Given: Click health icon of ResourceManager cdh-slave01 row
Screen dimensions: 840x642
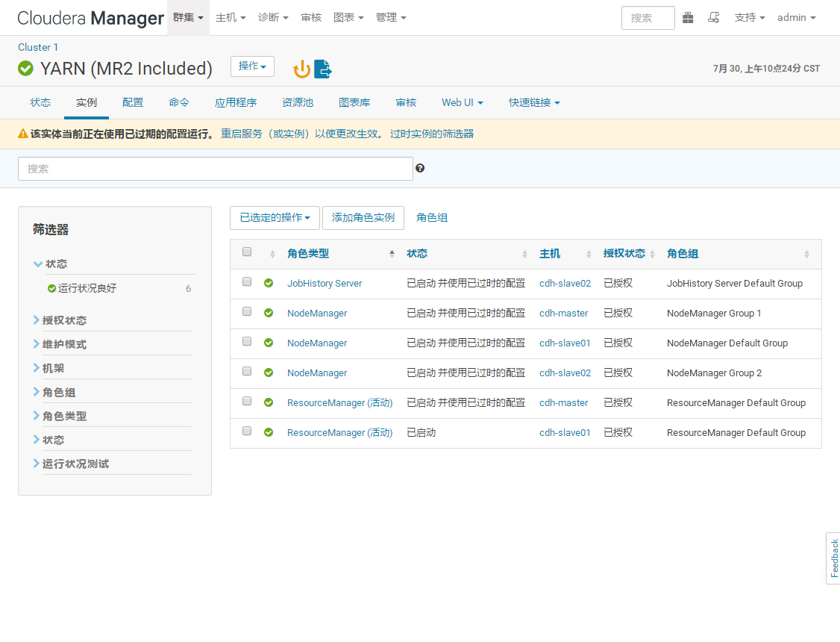Looking at the screenshot, I should coord(269,432).
